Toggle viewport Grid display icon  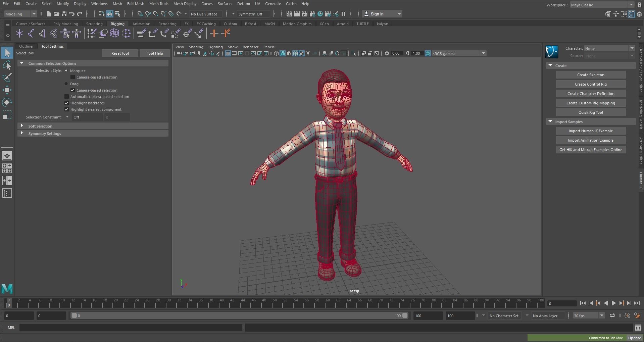click(x=228, y=53)
